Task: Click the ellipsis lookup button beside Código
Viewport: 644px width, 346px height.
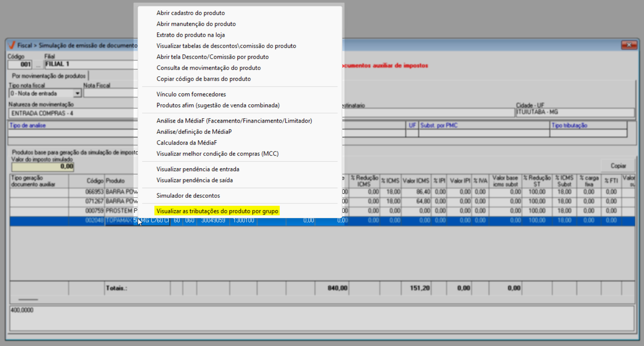Action: 38,65
